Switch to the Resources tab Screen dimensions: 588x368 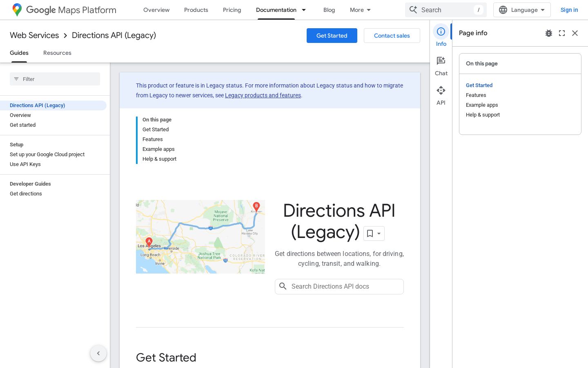(57, 53)
